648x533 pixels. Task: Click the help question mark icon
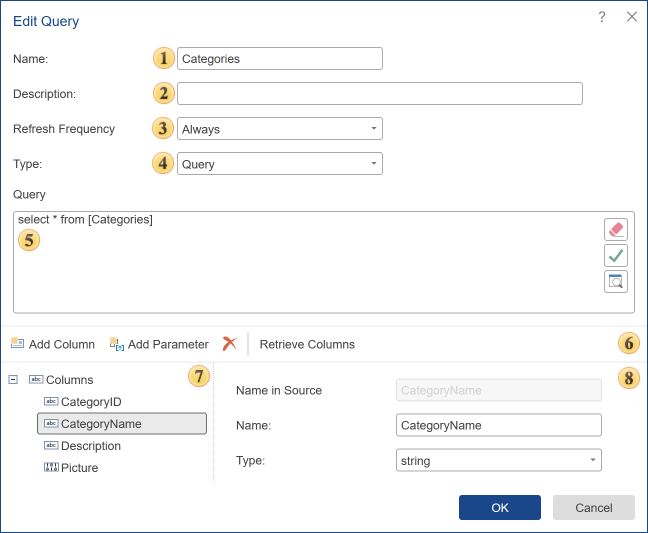click(602, 17)
